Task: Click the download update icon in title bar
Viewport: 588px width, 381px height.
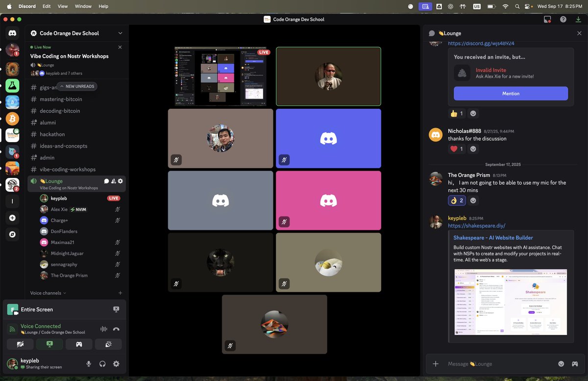Action: click(578, 19)
